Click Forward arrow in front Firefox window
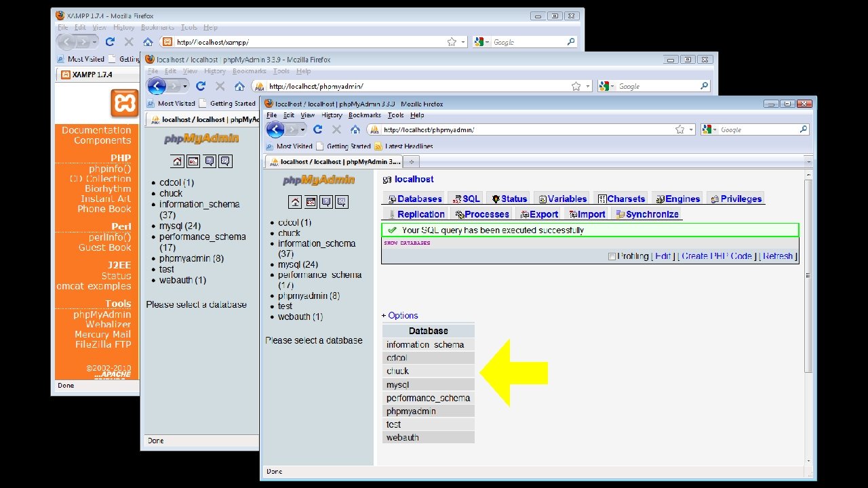This screenshot has height=488, width=868. [x=291, y=129]
